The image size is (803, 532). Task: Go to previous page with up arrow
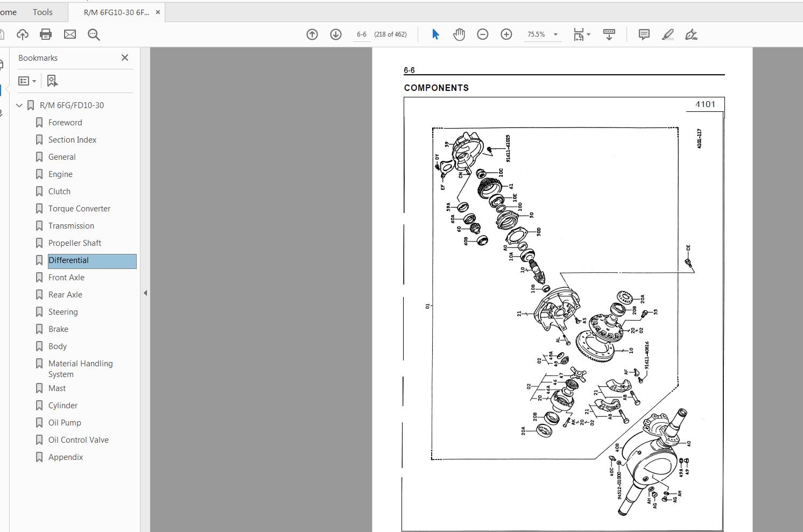312,34
